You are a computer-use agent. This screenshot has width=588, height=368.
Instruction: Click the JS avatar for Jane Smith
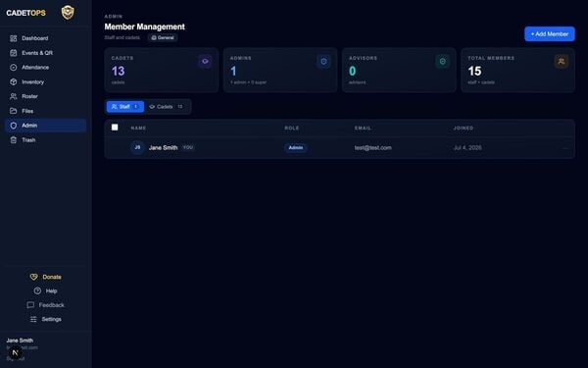pyautogui.click(x=137, y=147)
